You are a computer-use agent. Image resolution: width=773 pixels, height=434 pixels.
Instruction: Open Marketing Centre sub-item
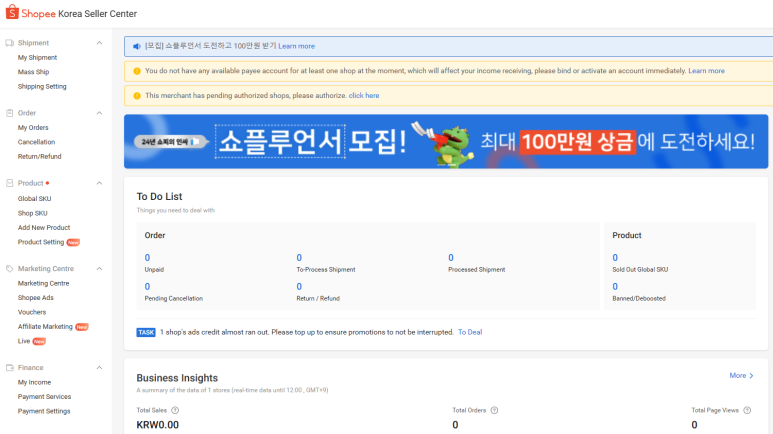pos(43,284)
